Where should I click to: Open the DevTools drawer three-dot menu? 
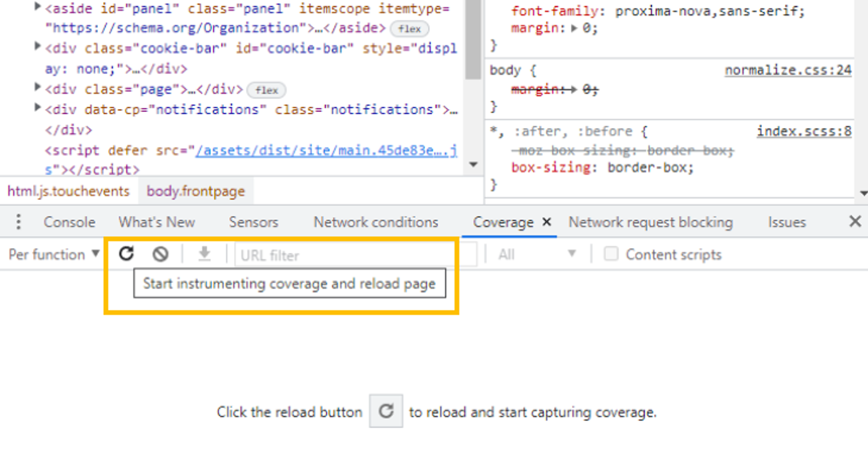(x=18, y=222)
